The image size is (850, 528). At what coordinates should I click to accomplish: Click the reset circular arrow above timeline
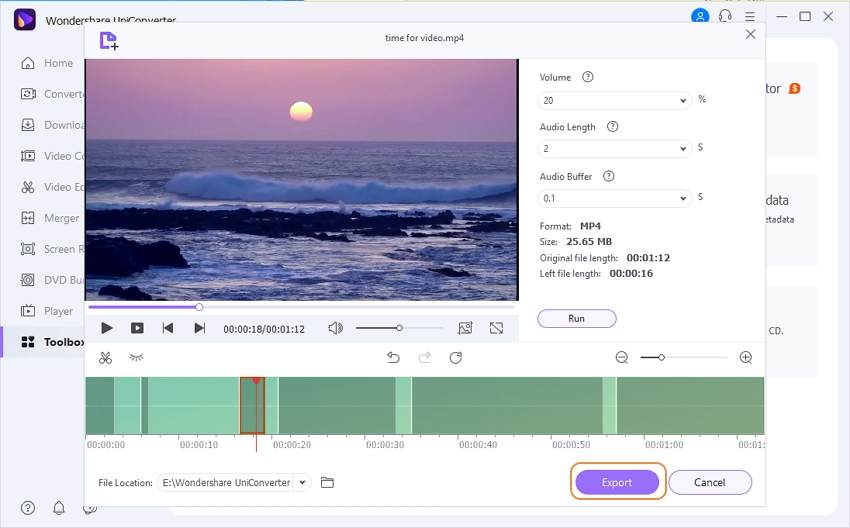point(456,357)
